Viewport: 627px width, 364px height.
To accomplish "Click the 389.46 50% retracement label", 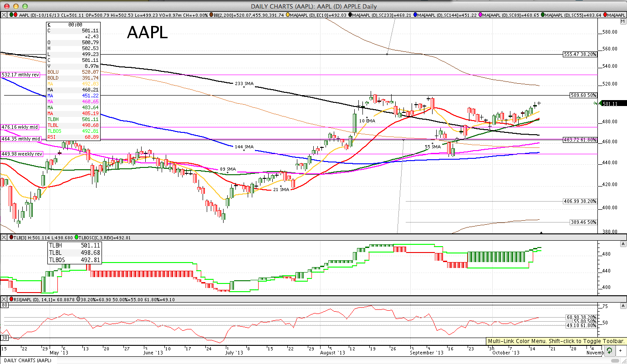I will tap(583, 222).
